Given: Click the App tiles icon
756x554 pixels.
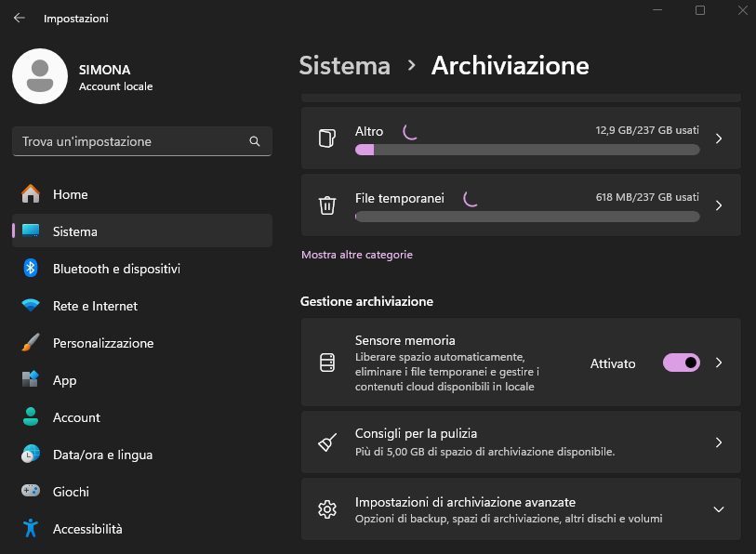Looking at the screenshot, I should [x=31, y=379].
